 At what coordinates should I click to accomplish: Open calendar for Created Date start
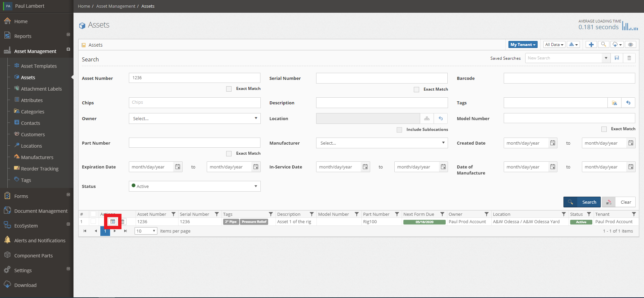coord(553,143)
